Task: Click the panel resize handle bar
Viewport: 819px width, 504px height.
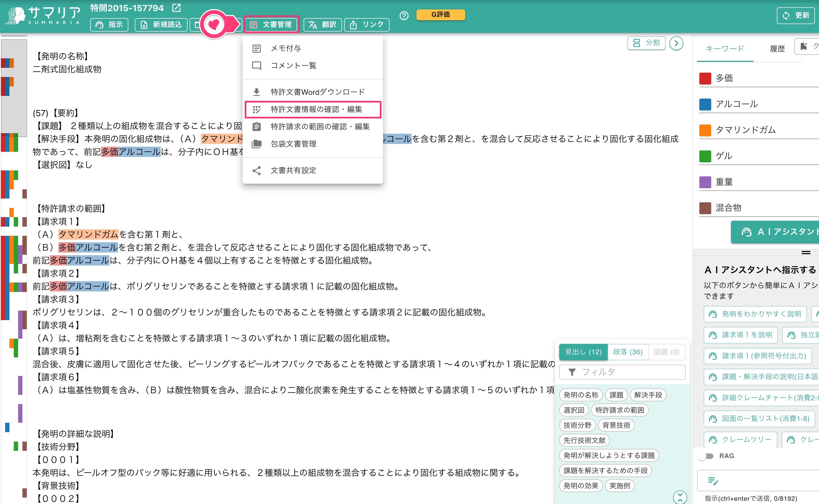Action: pos(806,253)
